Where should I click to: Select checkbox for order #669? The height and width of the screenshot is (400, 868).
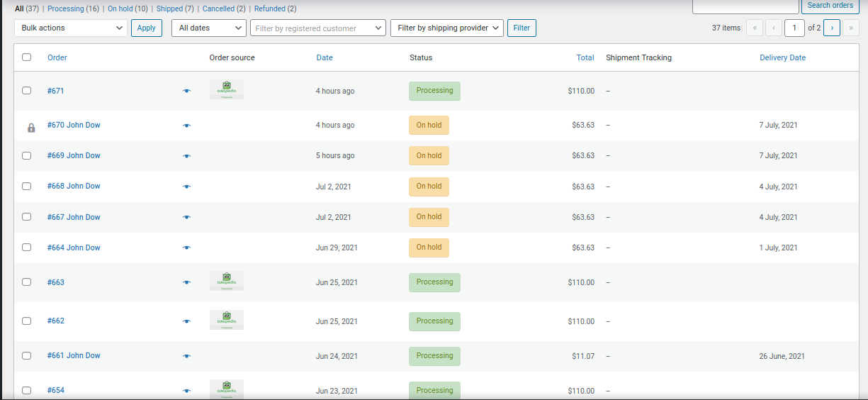pos(27,155)
